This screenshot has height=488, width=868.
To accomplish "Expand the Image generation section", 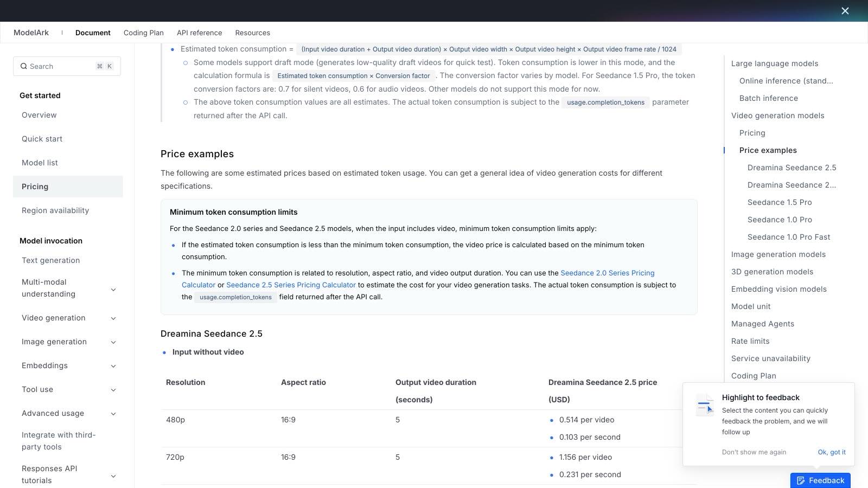I will (113, 342).
